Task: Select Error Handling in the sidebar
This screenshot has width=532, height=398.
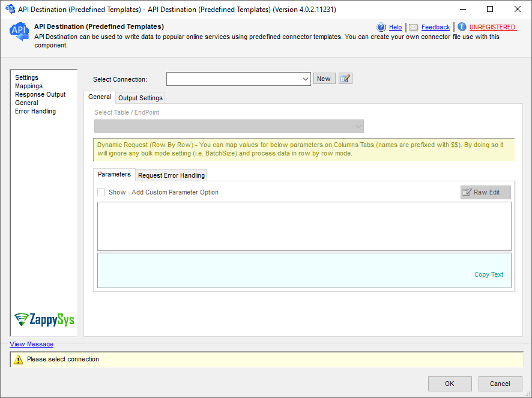Action: tap(35, 111)
